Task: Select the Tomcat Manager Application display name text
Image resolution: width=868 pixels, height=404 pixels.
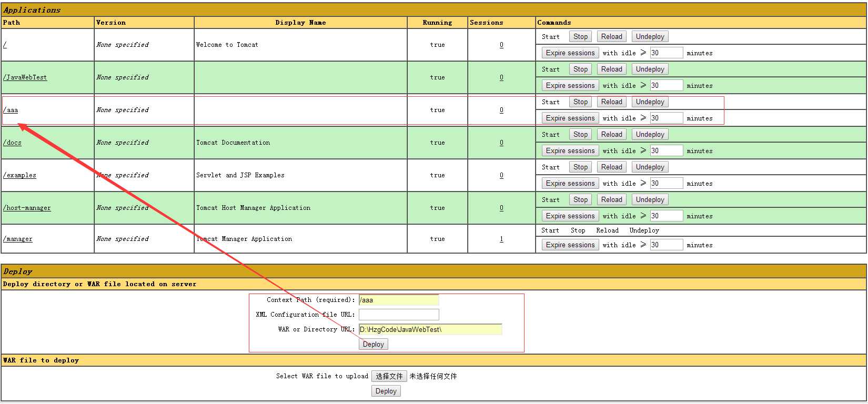Action: click(244, 239)
